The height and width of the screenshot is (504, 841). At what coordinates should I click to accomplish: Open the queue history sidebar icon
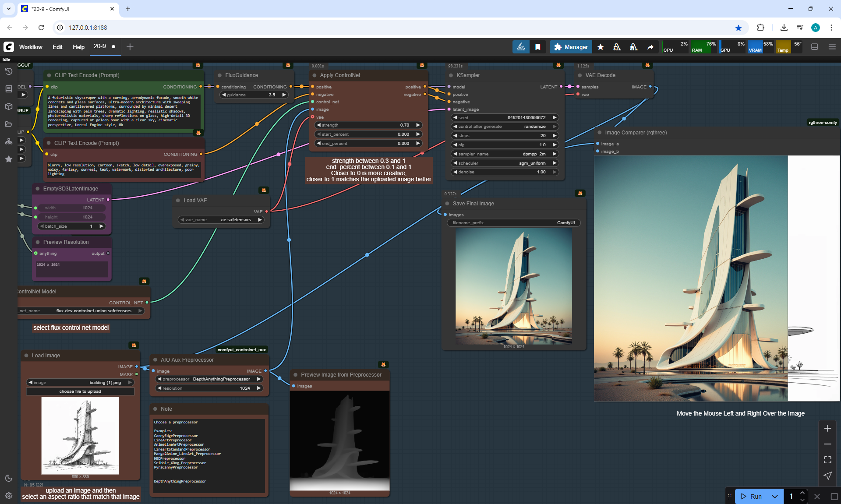(8, 71)
